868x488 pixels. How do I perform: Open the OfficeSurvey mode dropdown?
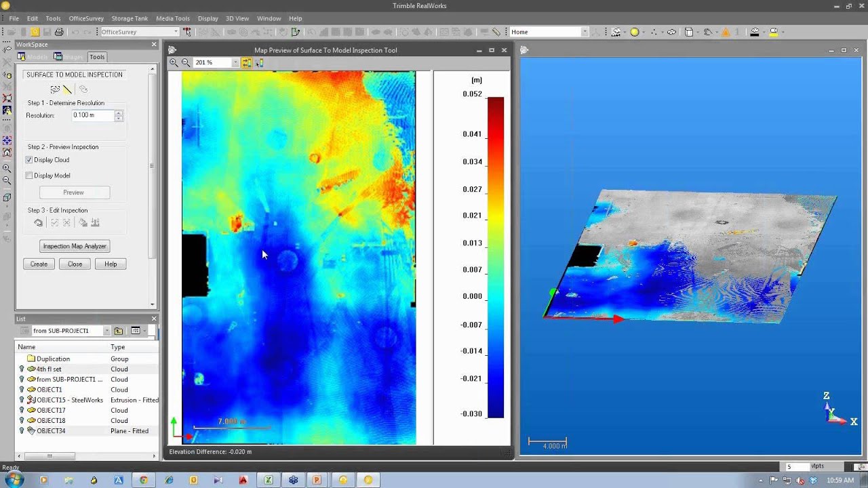point(176,32)
